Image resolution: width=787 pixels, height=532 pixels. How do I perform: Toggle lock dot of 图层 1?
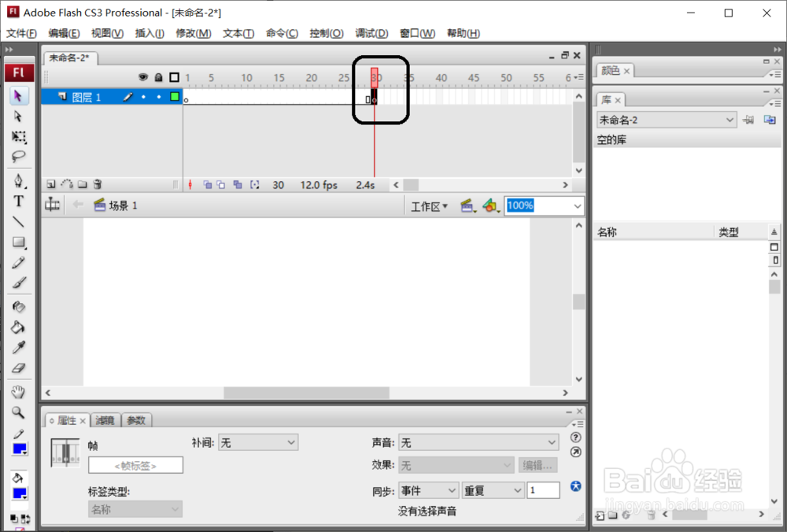tap(159, 97)
